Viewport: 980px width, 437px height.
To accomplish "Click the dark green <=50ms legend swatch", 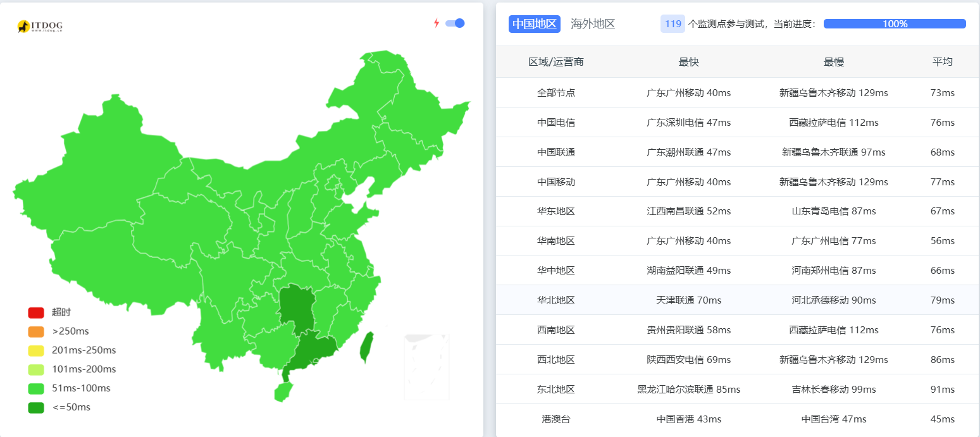I will tap(36, 407).
